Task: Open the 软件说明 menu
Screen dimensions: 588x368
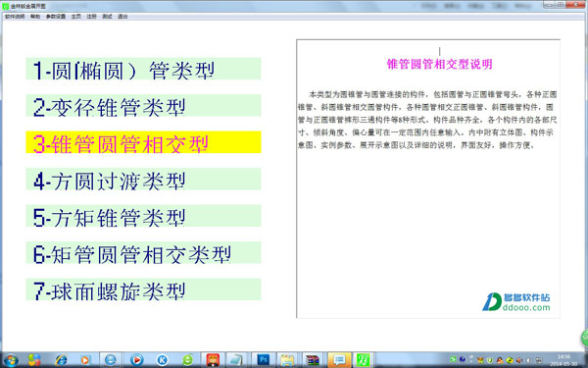Action: pyautogui.click(x=15, y=17)
